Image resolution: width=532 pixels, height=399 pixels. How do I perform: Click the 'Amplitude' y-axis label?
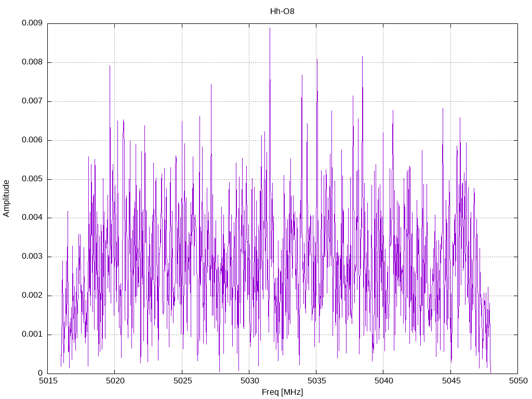[6, 198]
